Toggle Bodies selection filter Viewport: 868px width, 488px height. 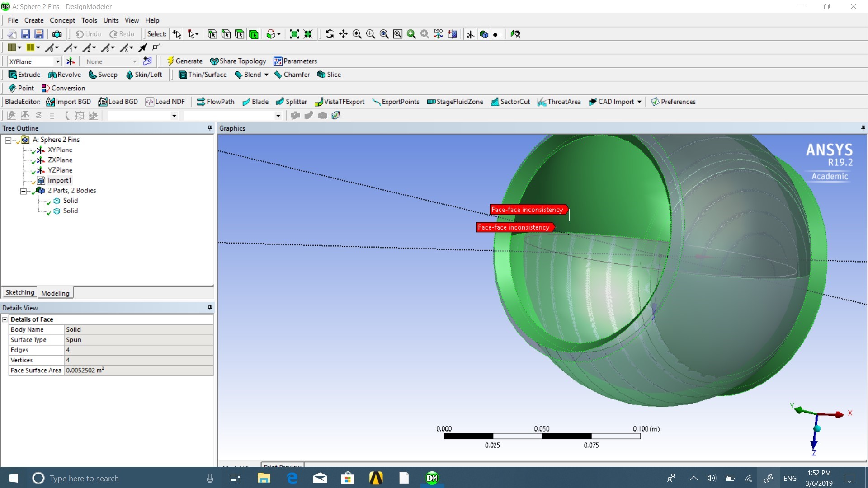tap(254, 34)
